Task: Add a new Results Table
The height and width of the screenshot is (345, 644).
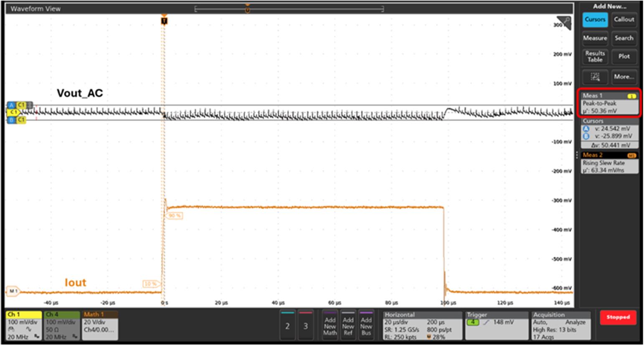Action: point(595,56)
